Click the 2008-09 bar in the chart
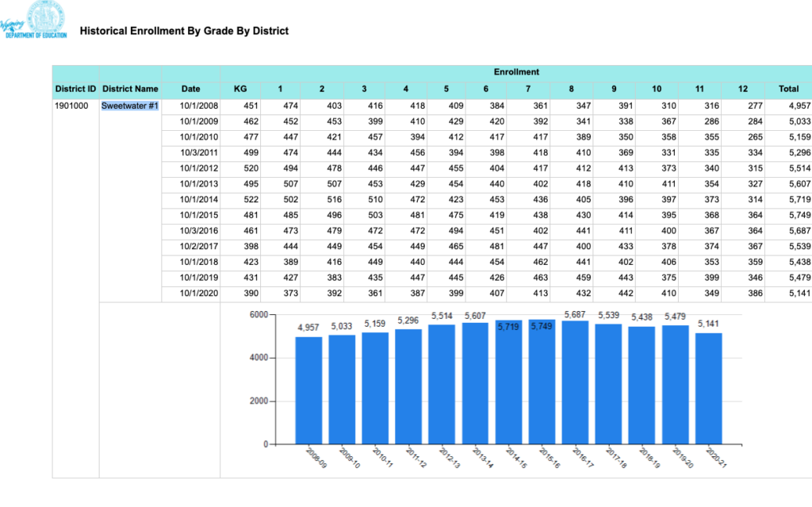 pyautogui.click(x=308, y=390)
